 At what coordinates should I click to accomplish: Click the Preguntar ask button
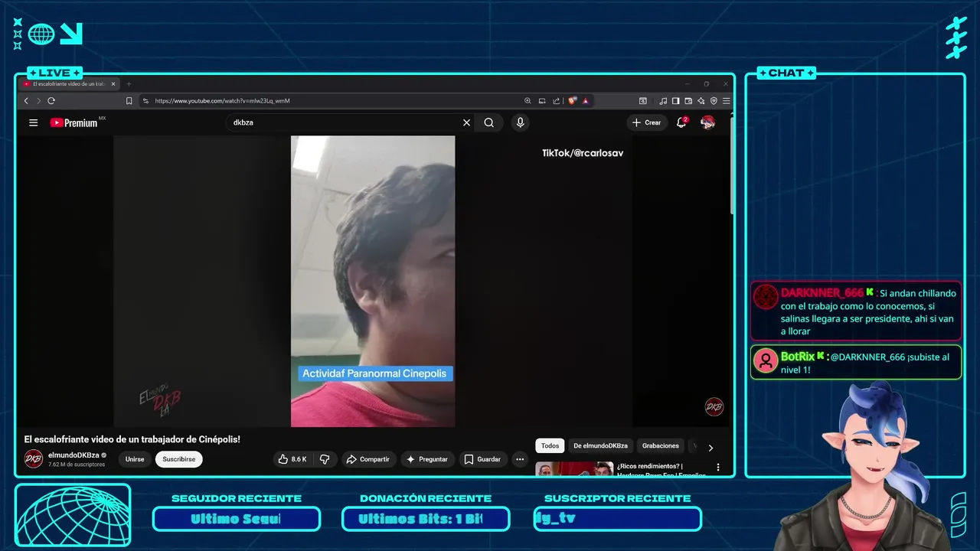(427, 459)
